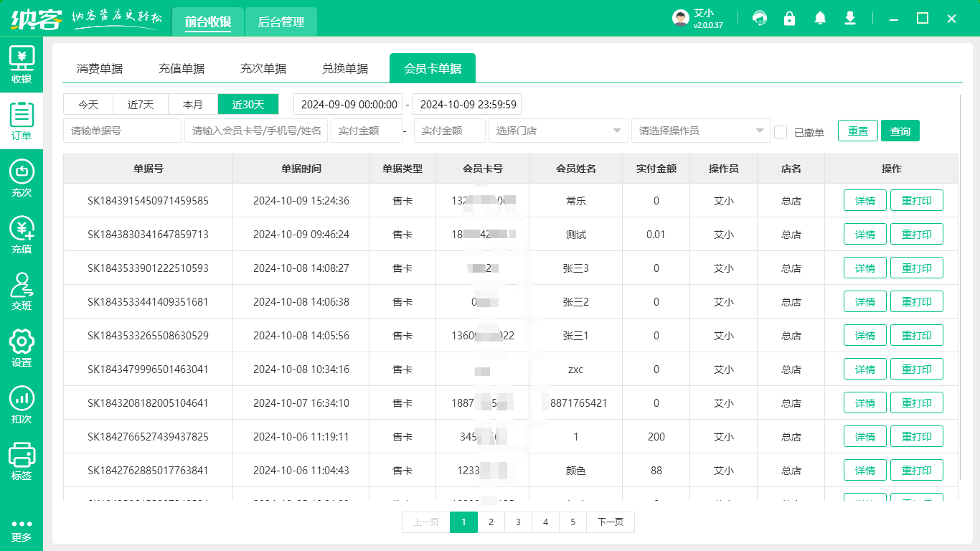The height and width of the screenshot is (551, 980).
Task: Open the 标签 label printer icon
Action: click(x=22, y=461)
